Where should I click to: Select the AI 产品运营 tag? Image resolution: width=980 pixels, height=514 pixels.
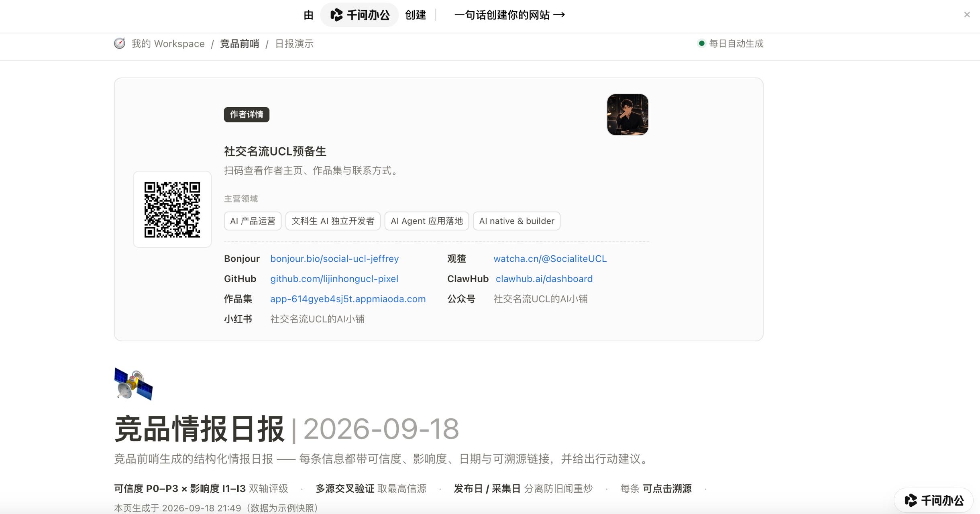[x=253, y=221]
